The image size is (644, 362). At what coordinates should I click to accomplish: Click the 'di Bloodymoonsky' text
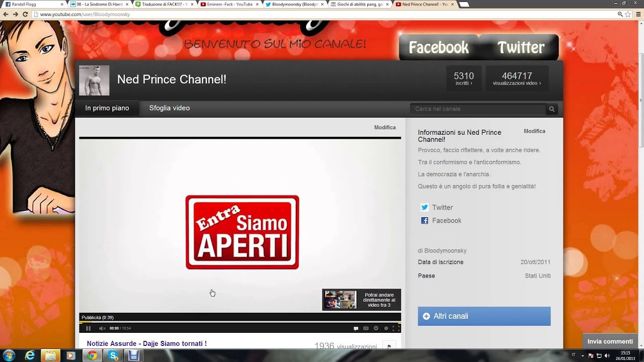coord(442,250)
